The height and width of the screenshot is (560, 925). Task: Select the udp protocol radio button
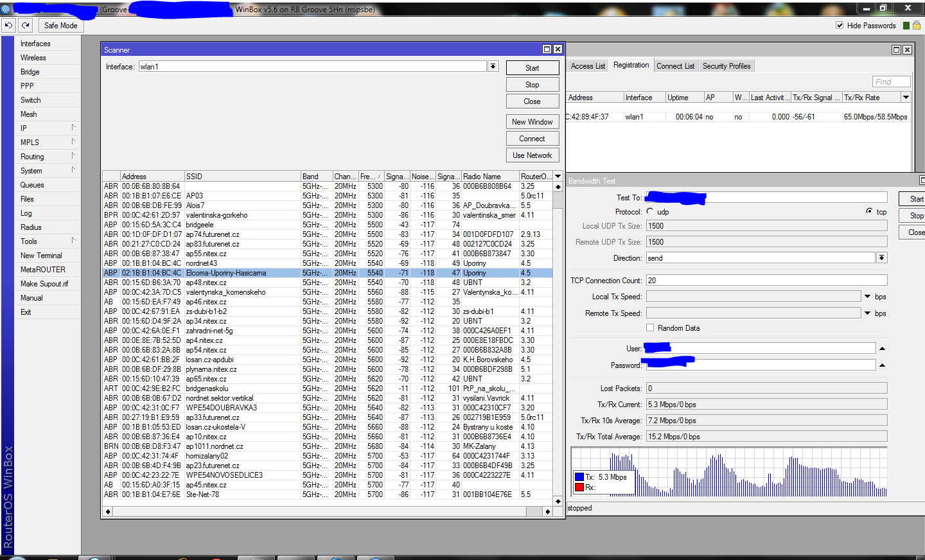[650, 211]
